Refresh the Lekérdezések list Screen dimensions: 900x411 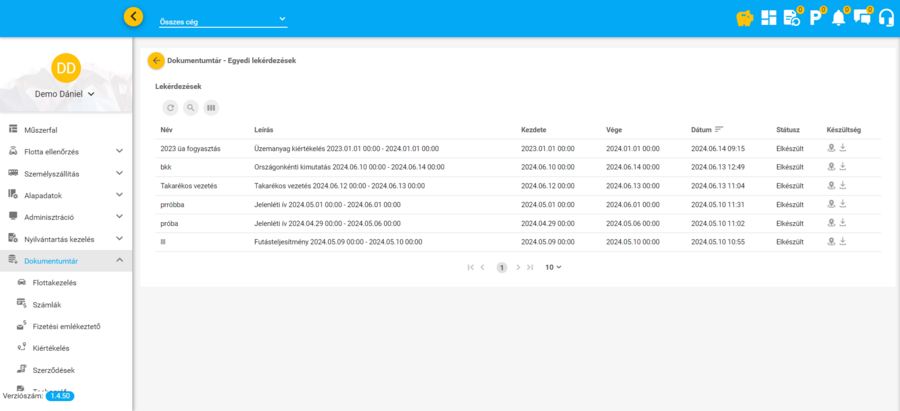tap(170, 107)
